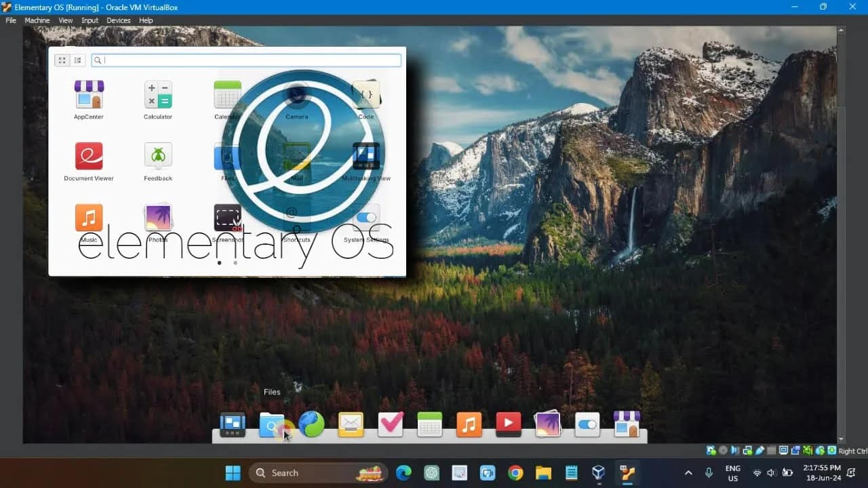Expand hidden icons in the Windows taskbar

coord(688,472)
